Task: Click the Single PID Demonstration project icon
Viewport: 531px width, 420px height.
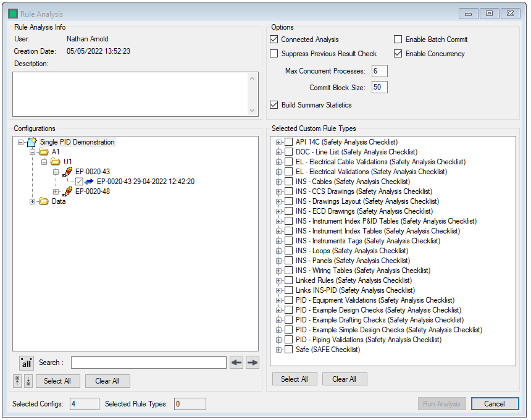Action: click(x=32, y=142)
